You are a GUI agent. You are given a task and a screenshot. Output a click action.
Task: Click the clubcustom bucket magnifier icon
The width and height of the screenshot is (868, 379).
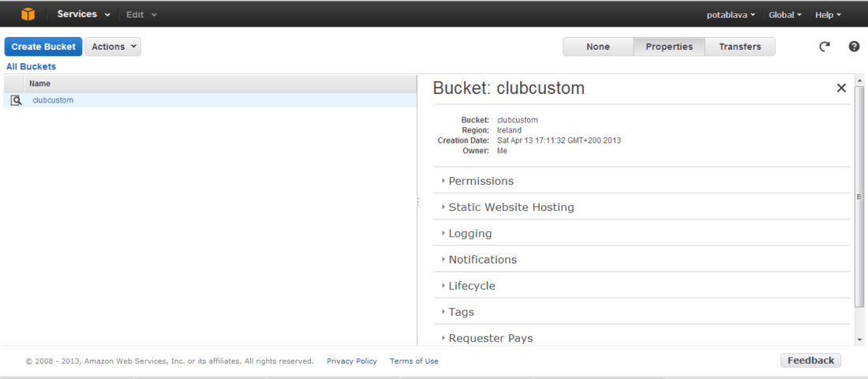tap(16, 100)
